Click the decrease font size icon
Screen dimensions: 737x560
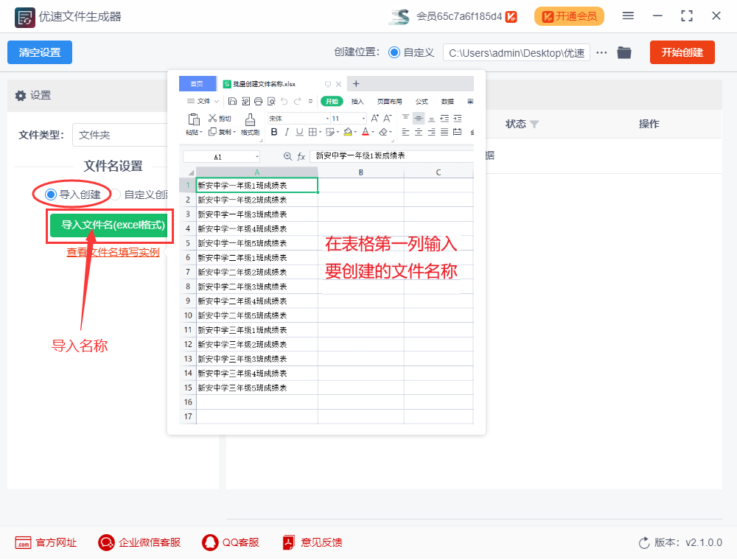click(388, 119)
